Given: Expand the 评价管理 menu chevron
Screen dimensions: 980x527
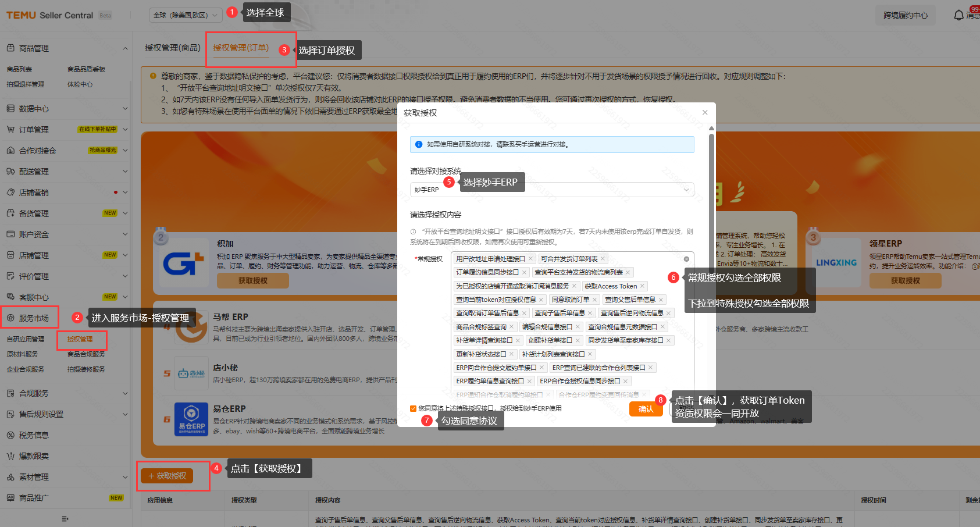Looking at the screenshot, I should (125, 276).
